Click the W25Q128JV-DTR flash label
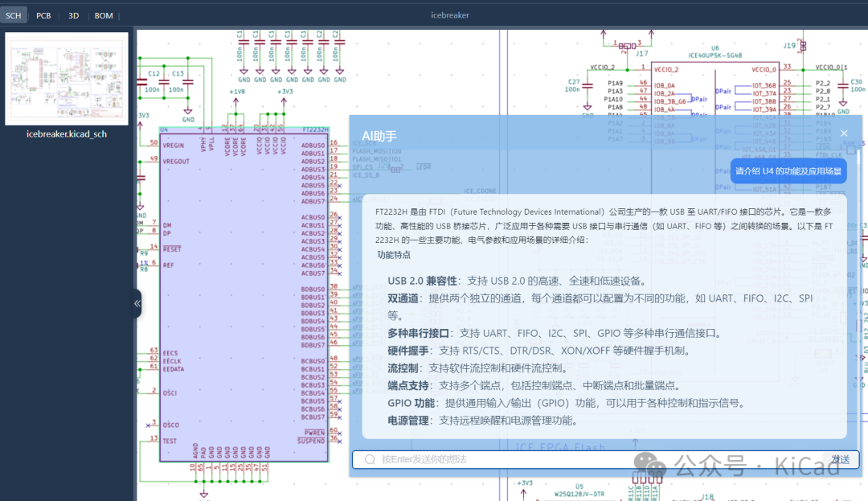Screen dimensions: 868x501 click(579, 494)
